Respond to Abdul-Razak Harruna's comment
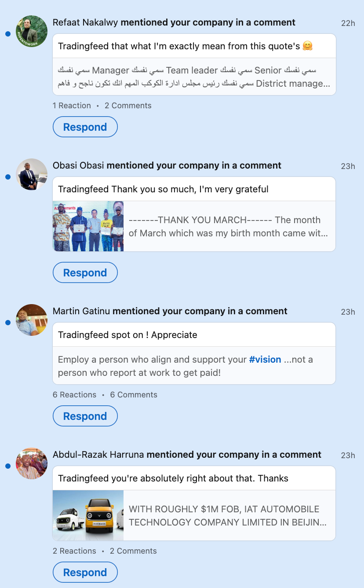 click(85, 572)
